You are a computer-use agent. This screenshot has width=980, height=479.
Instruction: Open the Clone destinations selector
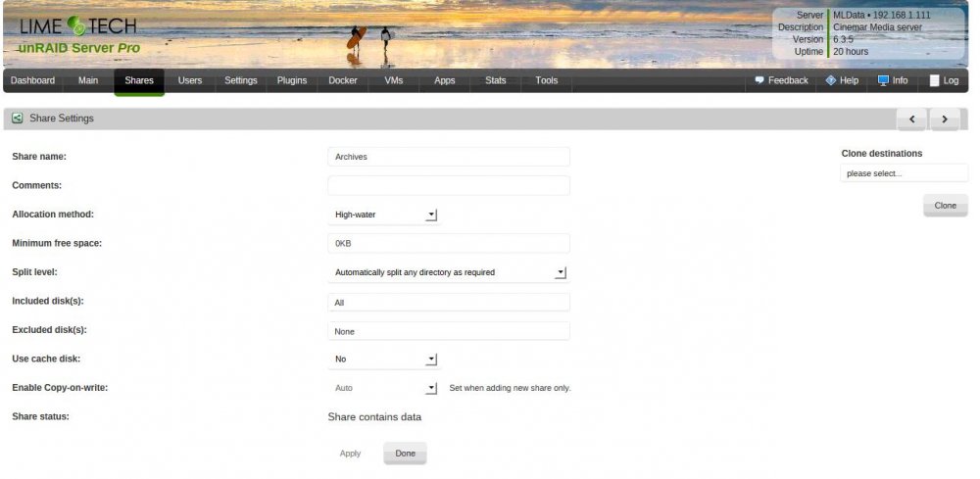click(x=904, y=173)
